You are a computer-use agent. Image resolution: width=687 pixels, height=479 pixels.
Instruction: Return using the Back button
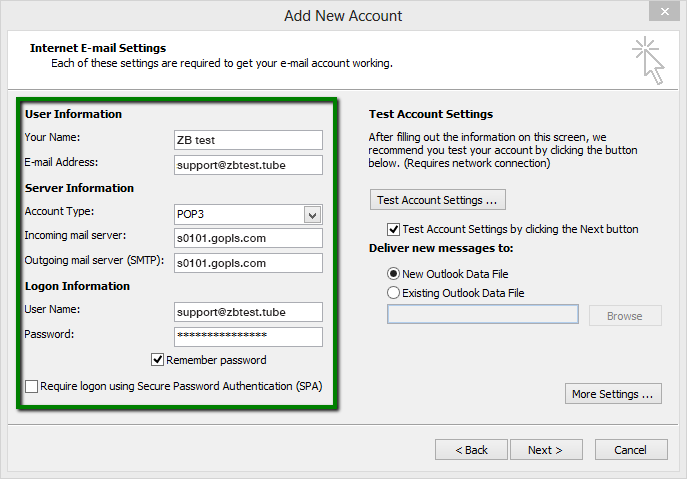[471, 450]
